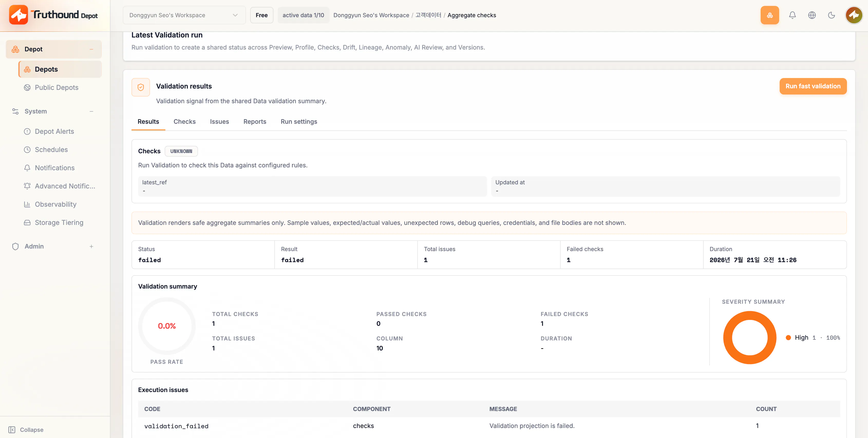
Task: Click the active data 1/10 badge
Action: click(x=303, y=15)
